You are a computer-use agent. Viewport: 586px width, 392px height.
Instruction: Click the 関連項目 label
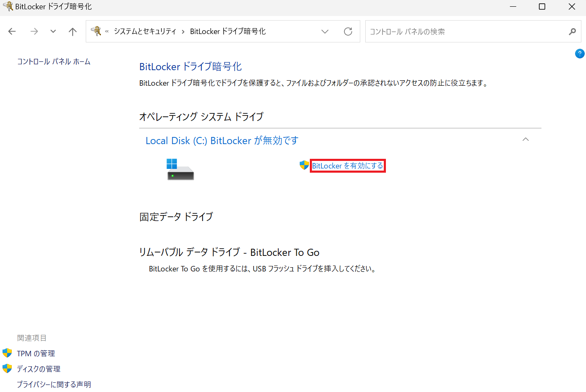click(32, 338)
